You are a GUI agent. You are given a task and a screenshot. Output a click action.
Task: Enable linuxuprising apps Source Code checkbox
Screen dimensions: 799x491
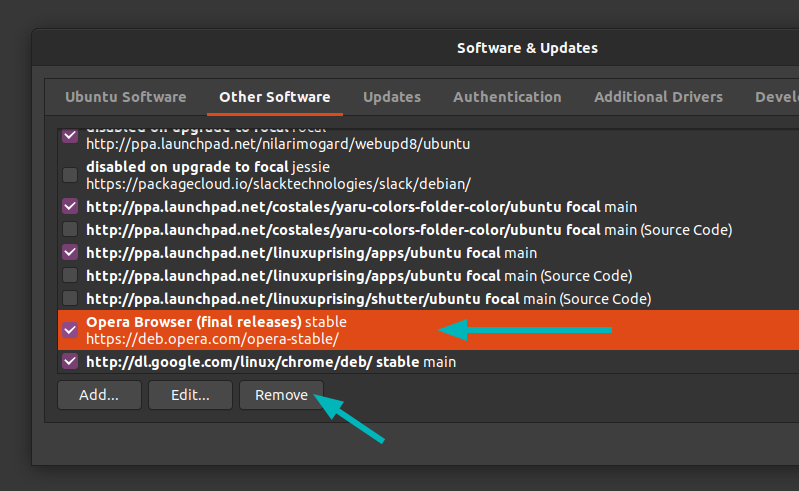coord(70,275)
